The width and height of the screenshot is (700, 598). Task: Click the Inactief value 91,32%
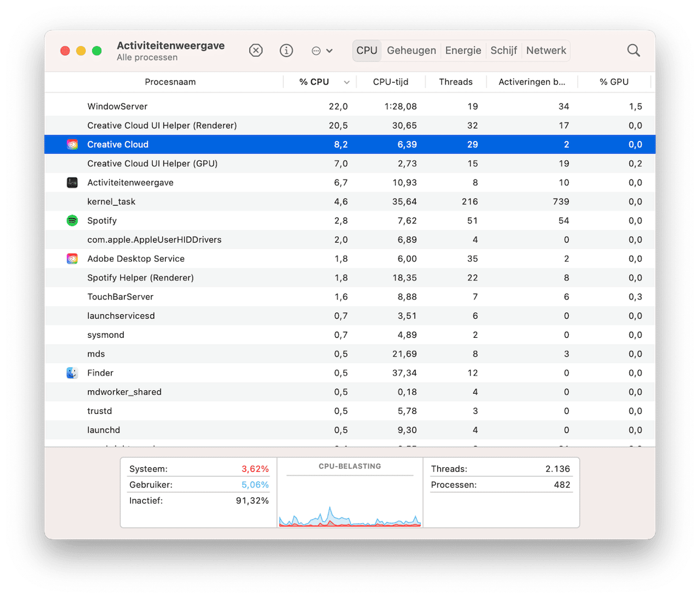point(252,501)
